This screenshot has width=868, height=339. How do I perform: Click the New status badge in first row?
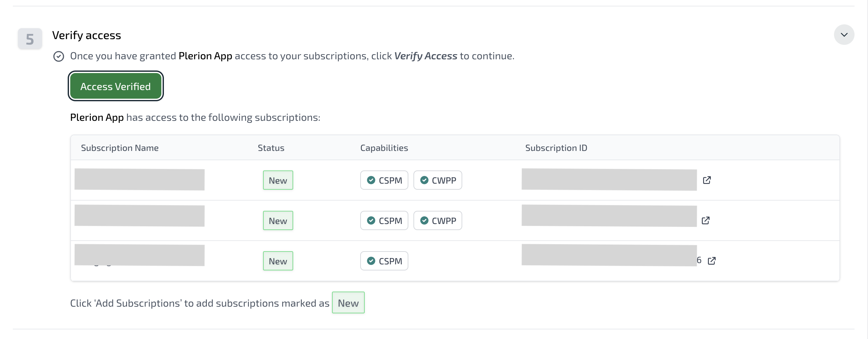tap(278, 180)
